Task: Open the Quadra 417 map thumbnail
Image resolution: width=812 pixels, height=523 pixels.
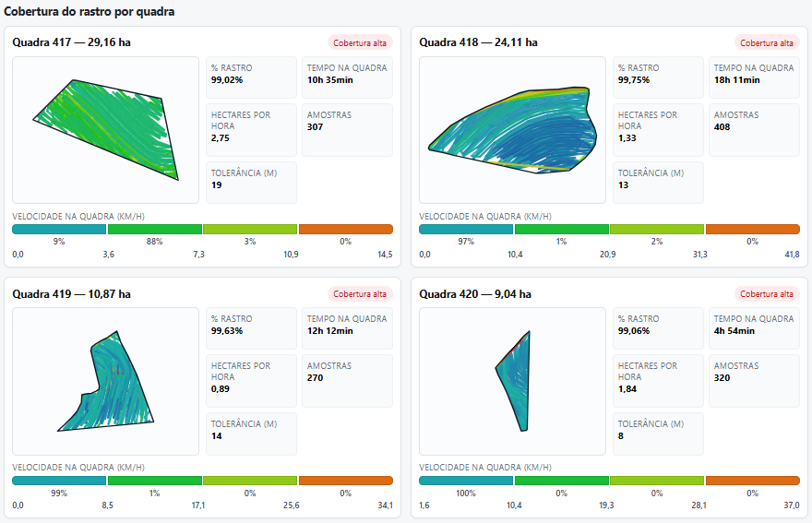Action: (105, 130)
